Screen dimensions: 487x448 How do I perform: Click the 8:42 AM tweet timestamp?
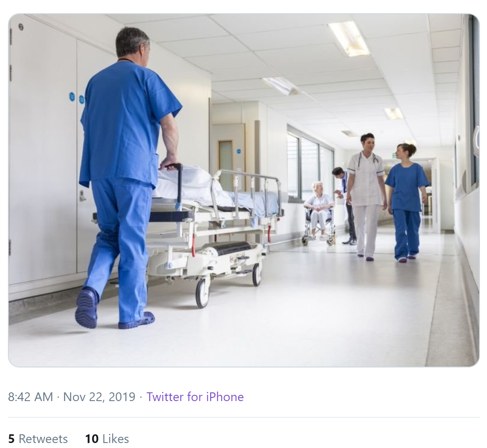30,397
